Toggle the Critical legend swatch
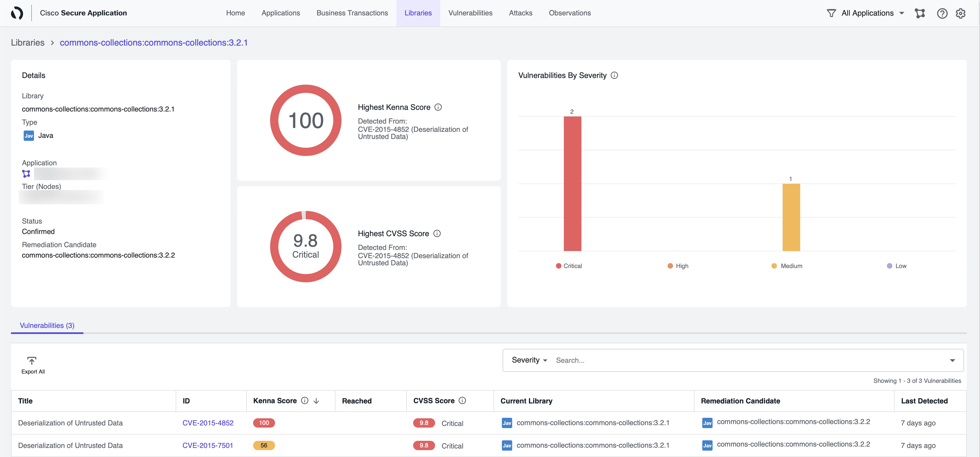This screenshot has height=457, width=980. click(558, 266)
